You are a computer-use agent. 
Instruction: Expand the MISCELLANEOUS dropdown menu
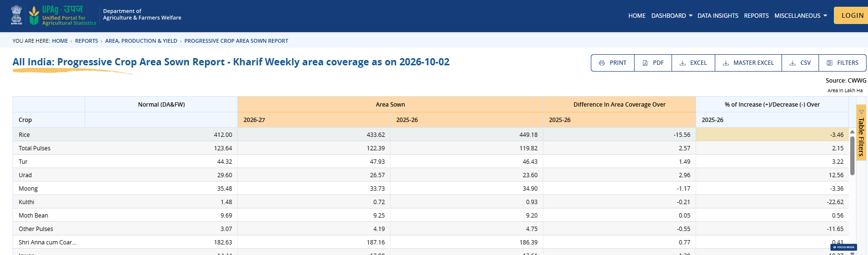[801, 16]
